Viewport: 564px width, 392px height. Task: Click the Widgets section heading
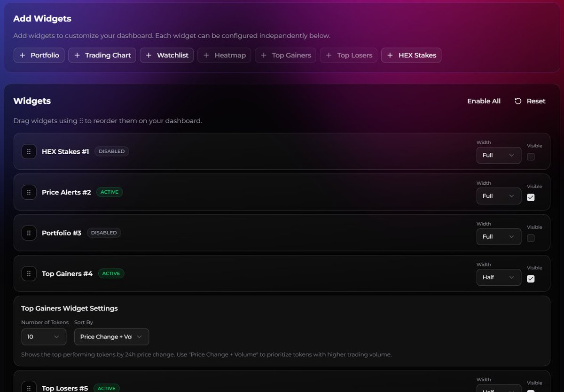point(32,101)
